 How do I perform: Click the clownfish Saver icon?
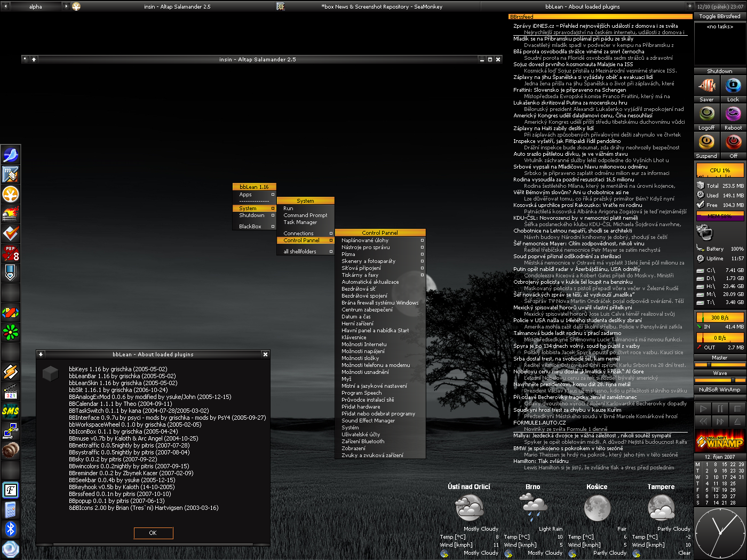[707, 85]
